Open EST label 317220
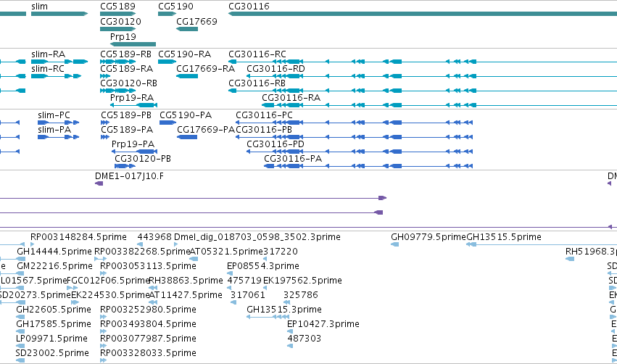This screenshot has height=364, width=617. (x=280, y=252)
